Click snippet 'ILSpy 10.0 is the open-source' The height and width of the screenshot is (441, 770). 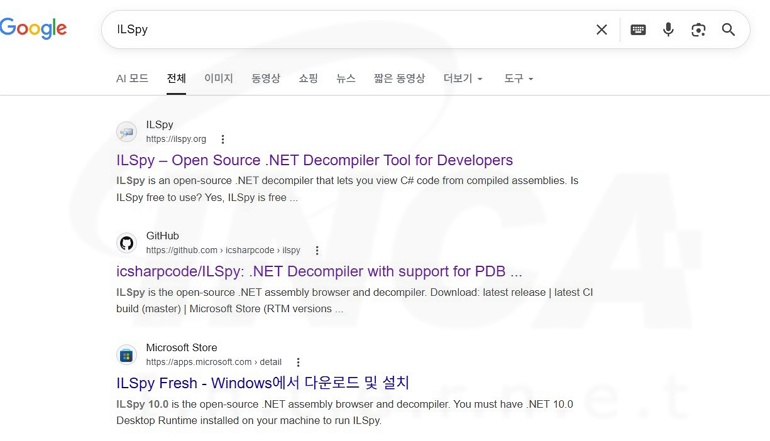click(345, 413)
